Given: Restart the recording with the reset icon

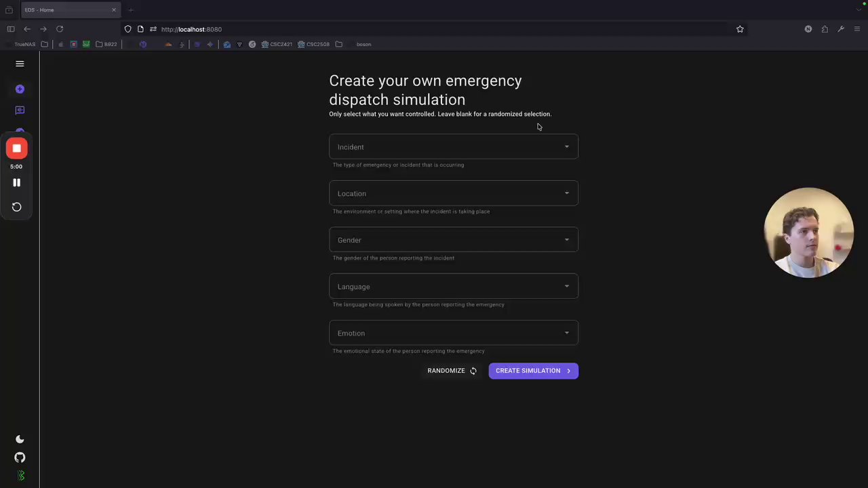Looking at the screenshot, I should 17,207.
